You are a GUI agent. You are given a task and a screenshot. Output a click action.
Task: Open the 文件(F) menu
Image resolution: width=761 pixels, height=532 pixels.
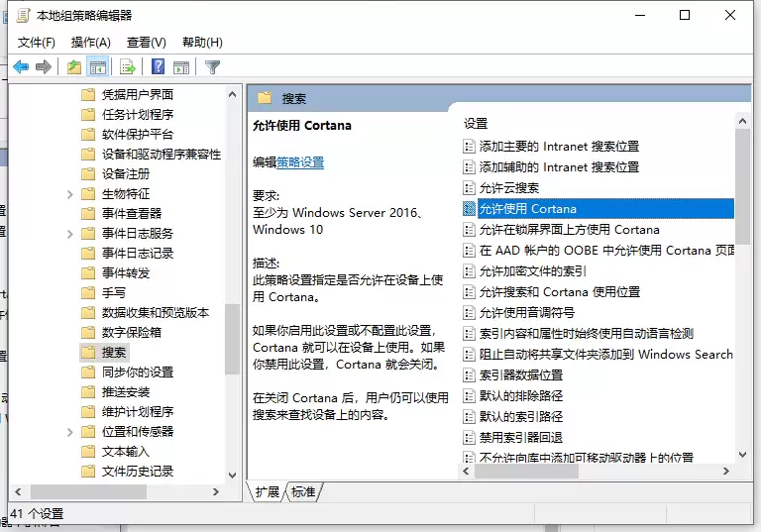tap(37, 43)
